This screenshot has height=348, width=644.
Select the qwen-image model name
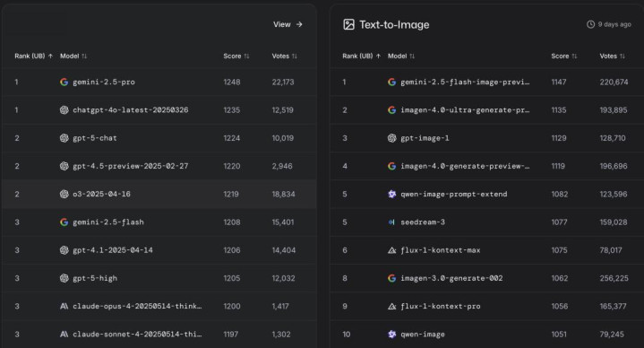coord(423,334)
